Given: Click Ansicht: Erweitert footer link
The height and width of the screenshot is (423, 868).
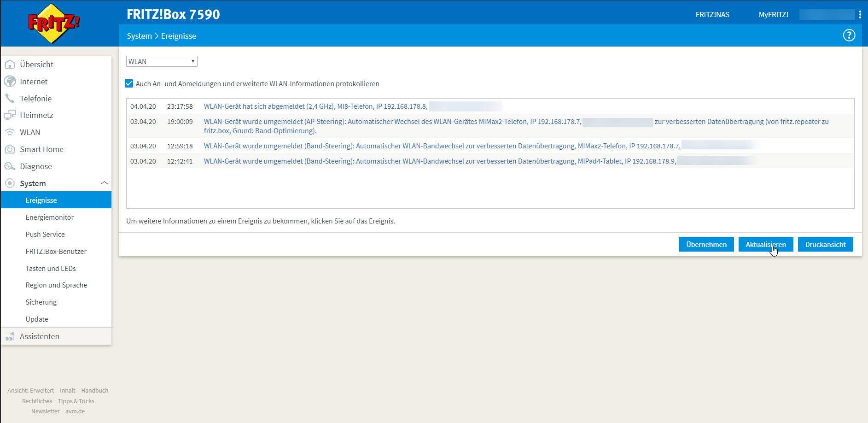Looking at the screenshot, I should (x=30, y=390).
